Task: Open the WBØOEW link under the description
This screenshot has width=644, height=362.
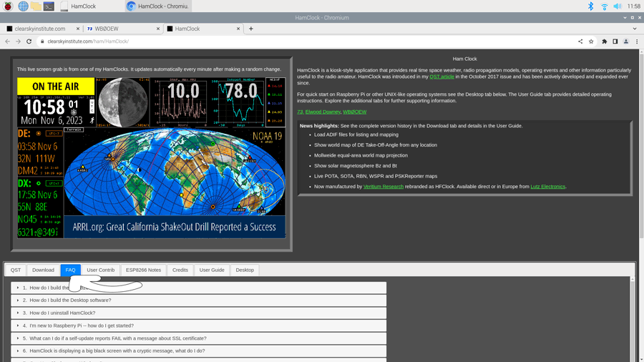Action: point(354,112)
